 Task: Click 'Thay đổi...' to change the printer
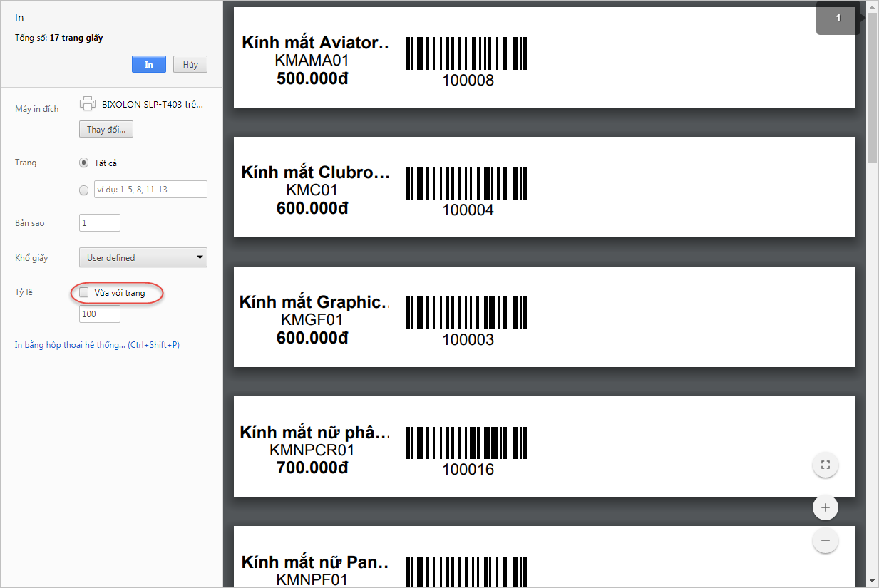(x=106, y=129)
